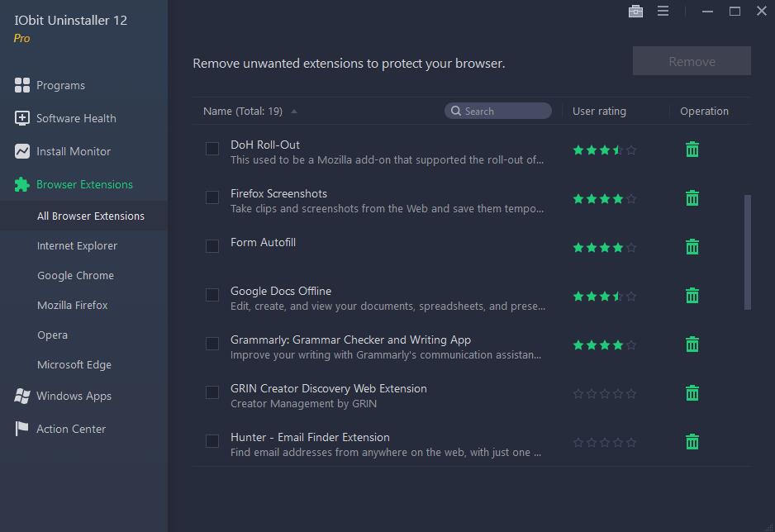This screenshot has width=775, height=532.
Task: Click Hunter - Email Finder Extension name
Action: (310, 437)
